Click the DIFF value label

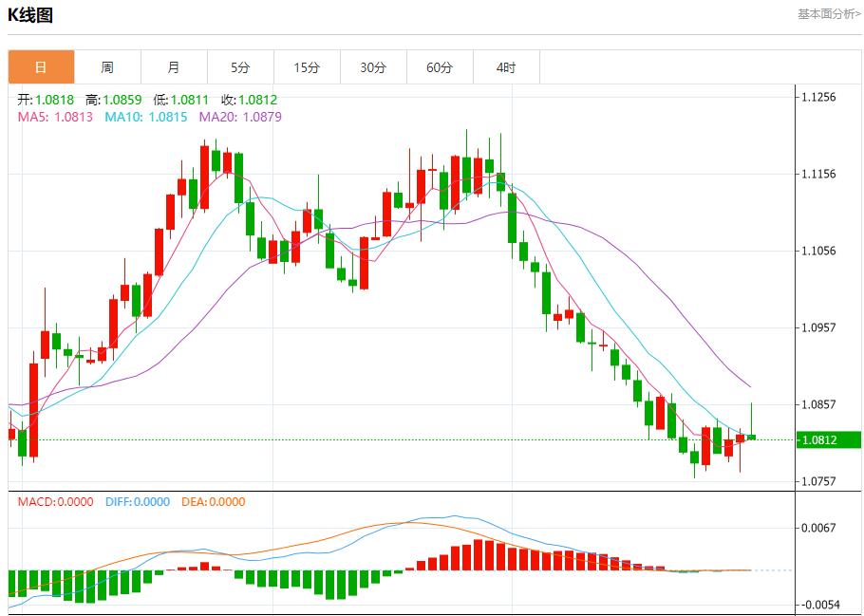[137, 502]
